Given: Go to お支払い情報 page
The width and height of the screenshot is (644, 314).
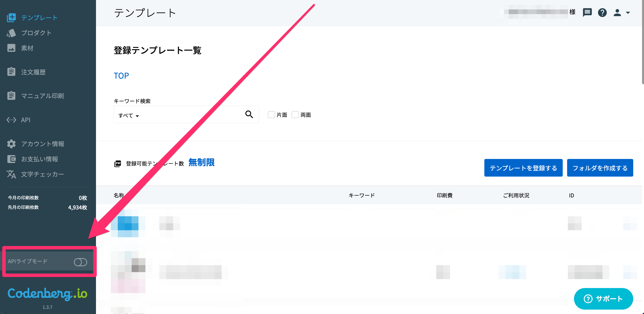Looking at the screenshot, I should [x=39, y=159].
